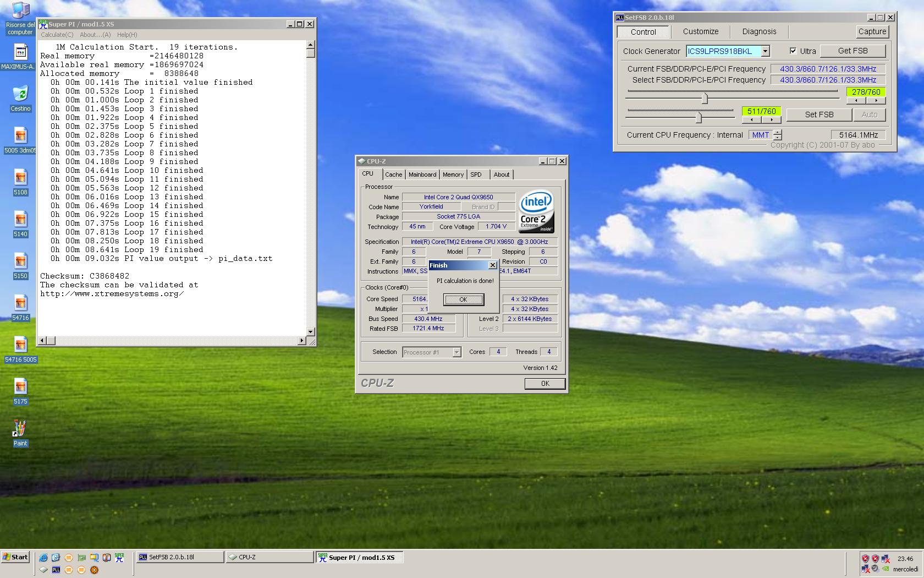Select the 5175 desktop image file

point(20,392)
